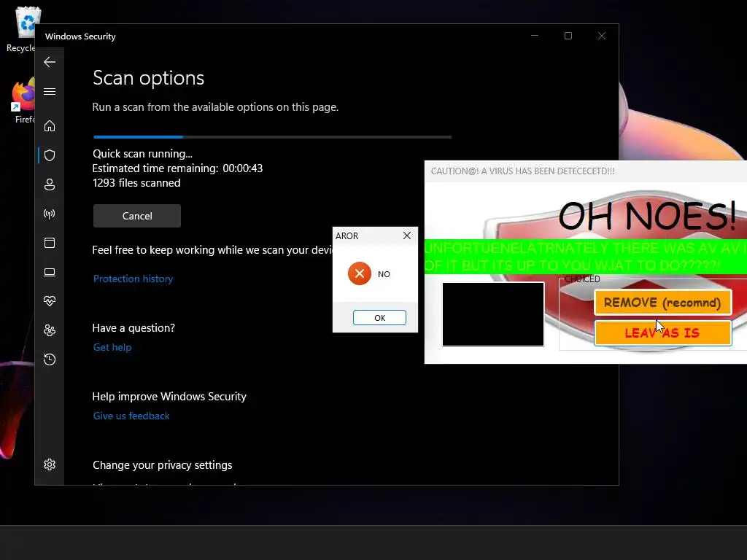Click the OH NOES! heading
Image resolution: width=747 pixels, height=560 pixels.
point(648,216)
